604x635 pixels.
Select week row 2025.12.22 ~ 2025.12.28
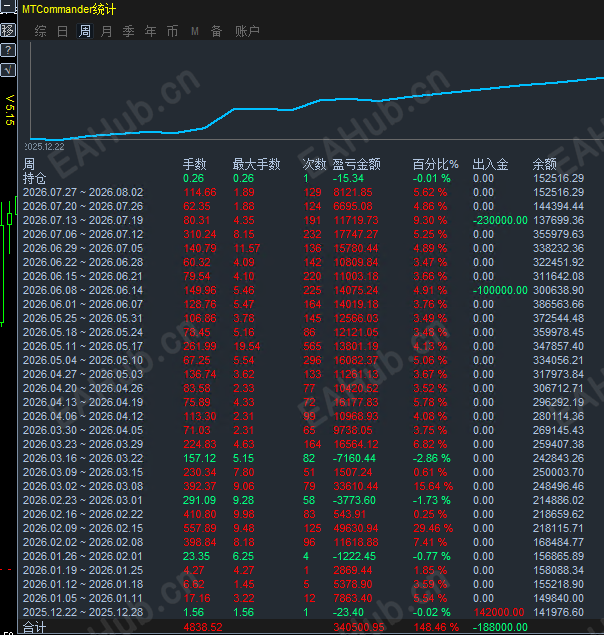[304, 612]
